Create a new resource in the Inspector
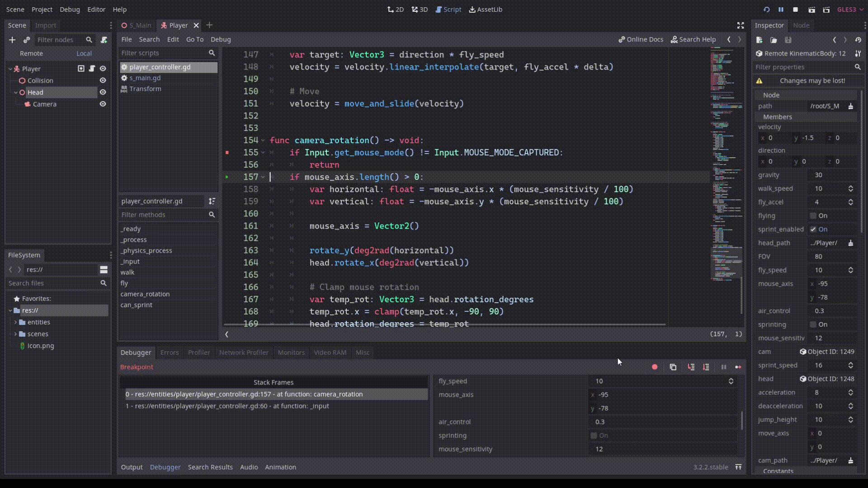Image resolution: width=868 pixels, height=488 pixels. (759, 40)
